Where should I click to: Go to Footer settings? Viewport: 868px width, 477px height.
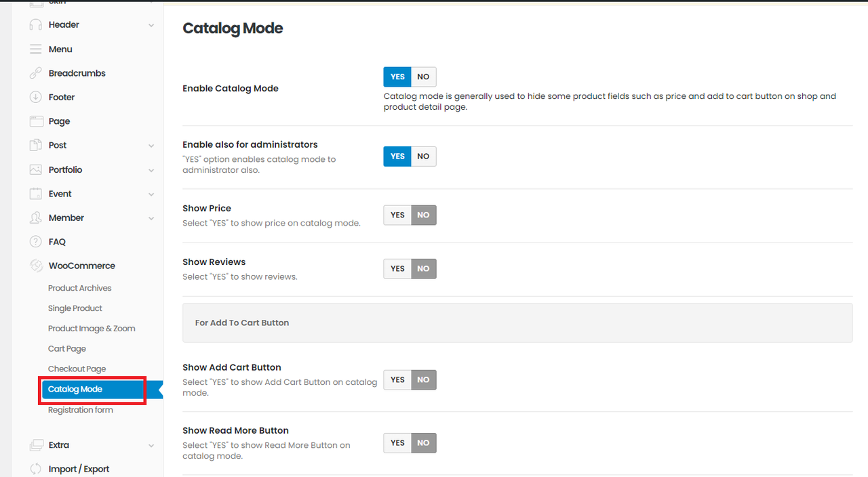(x=62, y=97)
